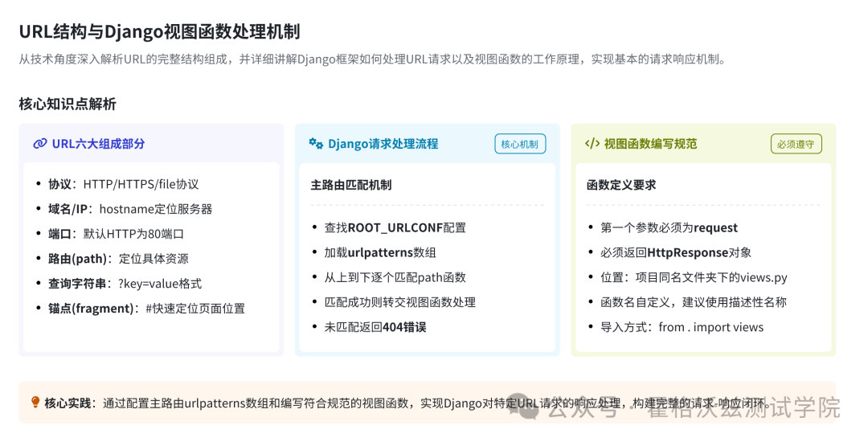Click the 核心机制 badge
The width and height of the screenshot is (868, 442).
520,144
